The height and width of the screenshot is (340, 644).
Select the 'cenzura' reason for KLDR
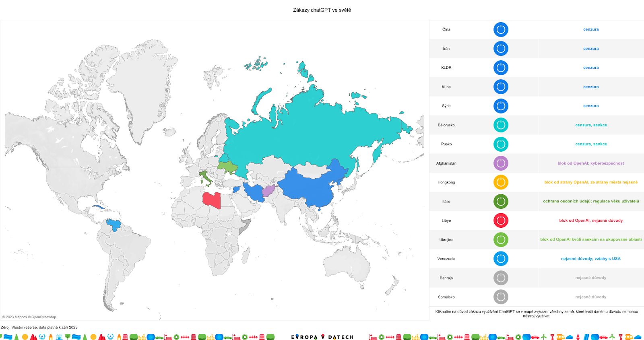tap(591, 68)
